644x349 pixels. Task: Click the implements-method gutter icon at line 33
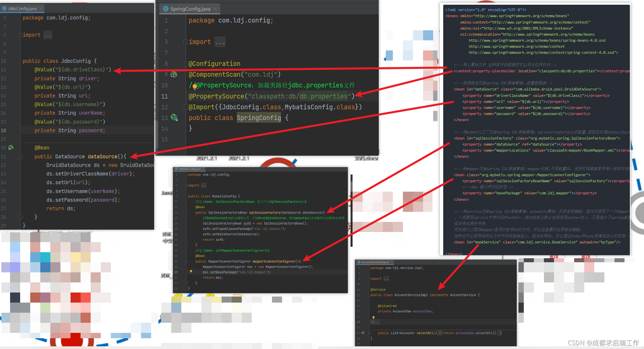coord(363,333)
